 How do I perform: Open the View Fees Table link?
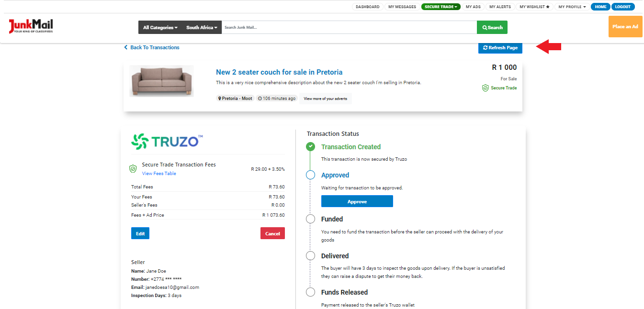click(x=158, y=173)
